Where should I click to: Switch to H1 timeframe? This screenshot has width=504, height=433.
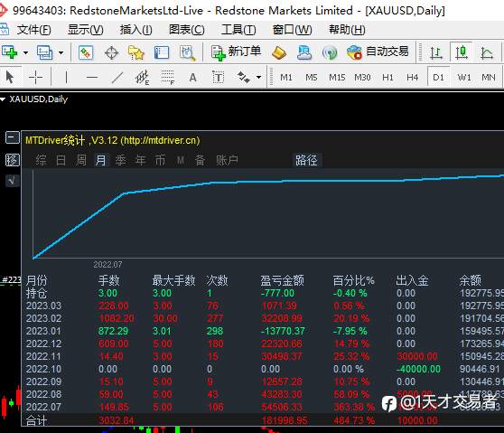pos(387,78)
